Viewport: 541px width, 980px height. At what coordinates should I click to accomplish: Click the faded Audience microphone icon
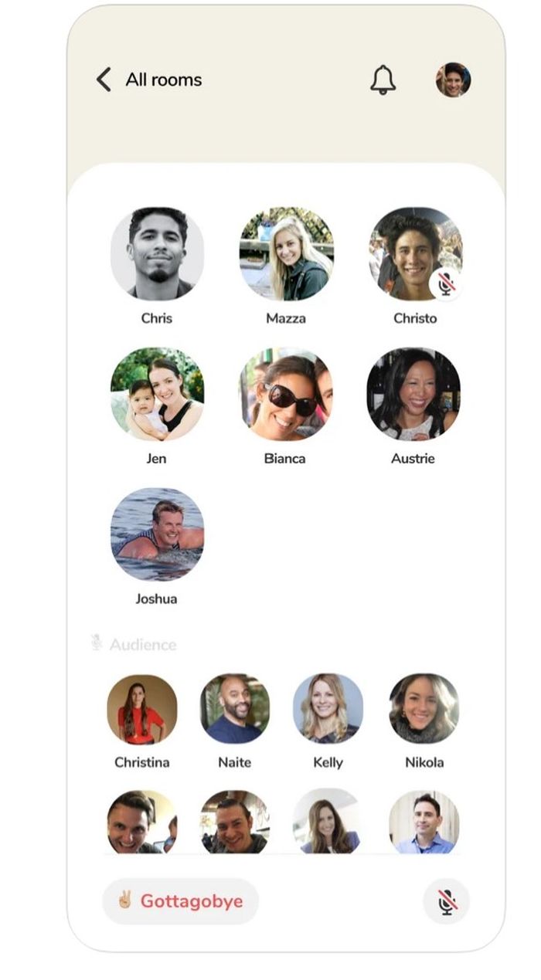coord(97,643)
